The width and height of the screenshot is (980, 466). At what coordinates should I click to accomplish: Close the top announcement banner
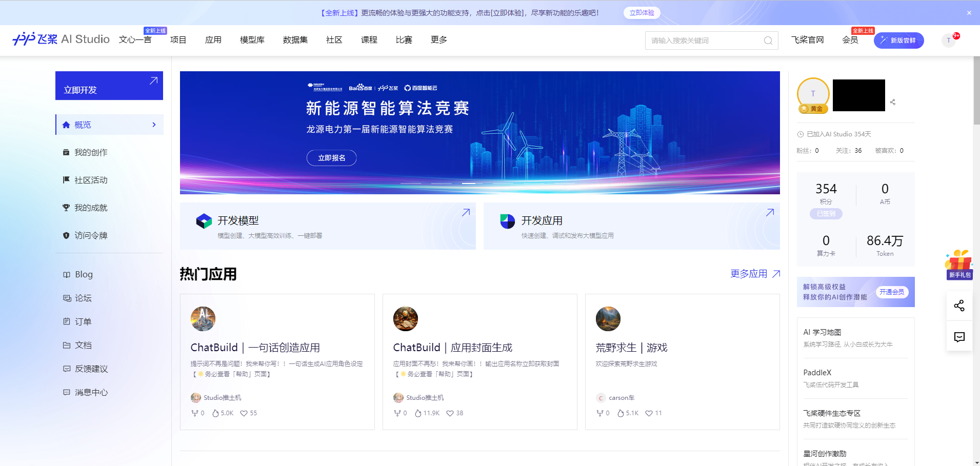(969, 13)
